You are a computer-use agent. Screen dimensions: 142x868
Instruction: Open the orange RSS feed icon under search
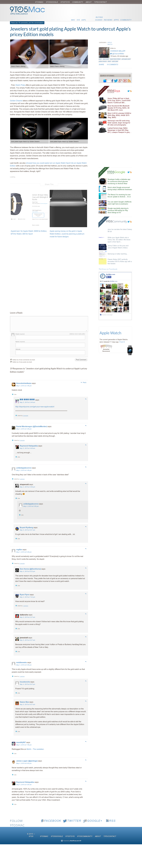coord(129,81)
